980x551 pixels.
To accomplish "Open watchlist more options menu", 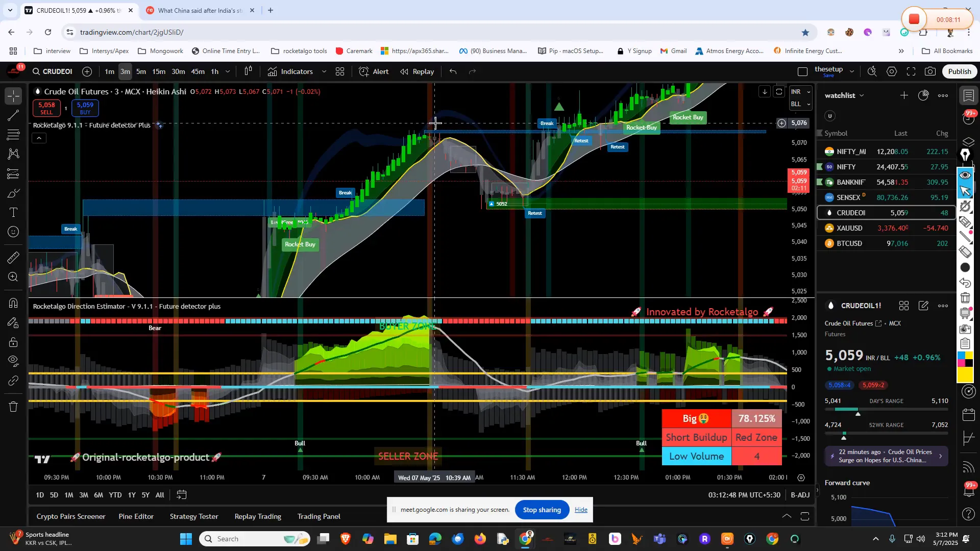I will (x=943, y=95).
